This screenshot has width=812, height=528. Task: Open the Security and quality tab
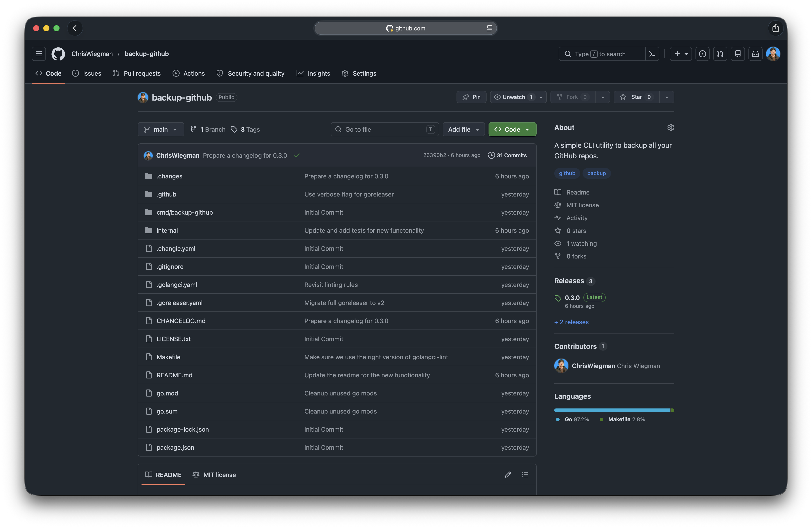(x=250, y=73)
